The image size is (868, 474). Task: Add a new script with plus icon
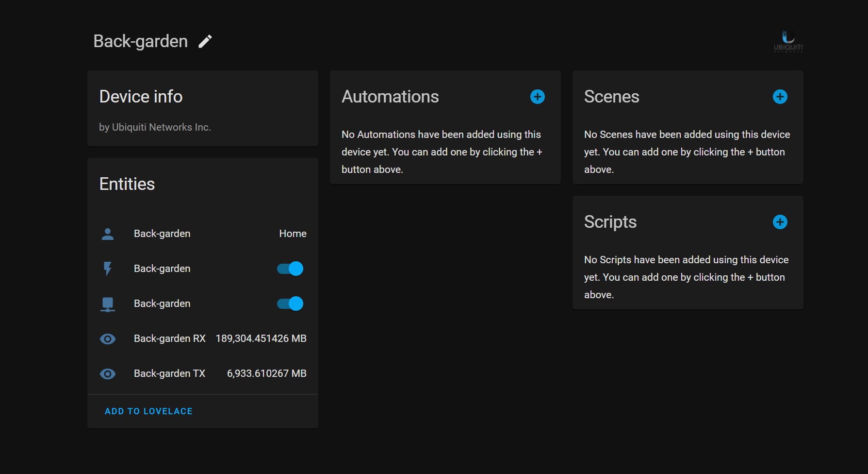[x=780, y=222]
